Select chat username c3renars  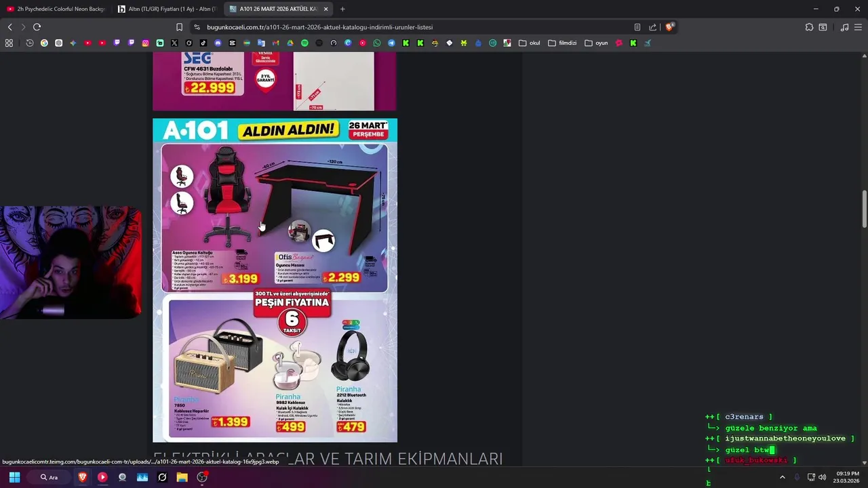click(x=744, y=417)
